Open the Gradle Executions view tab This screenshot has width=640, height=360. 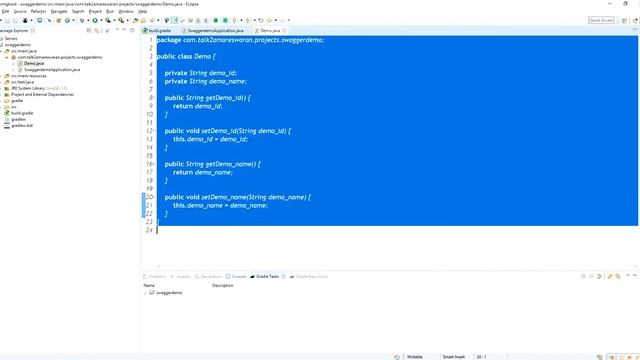(309, 276)
